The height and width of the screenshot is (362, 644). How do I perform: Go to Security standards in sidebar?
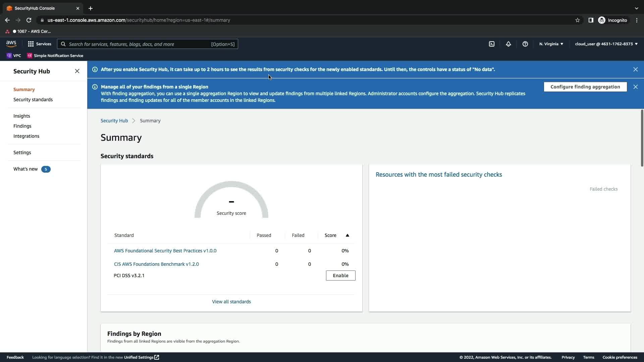coord(33,100)
